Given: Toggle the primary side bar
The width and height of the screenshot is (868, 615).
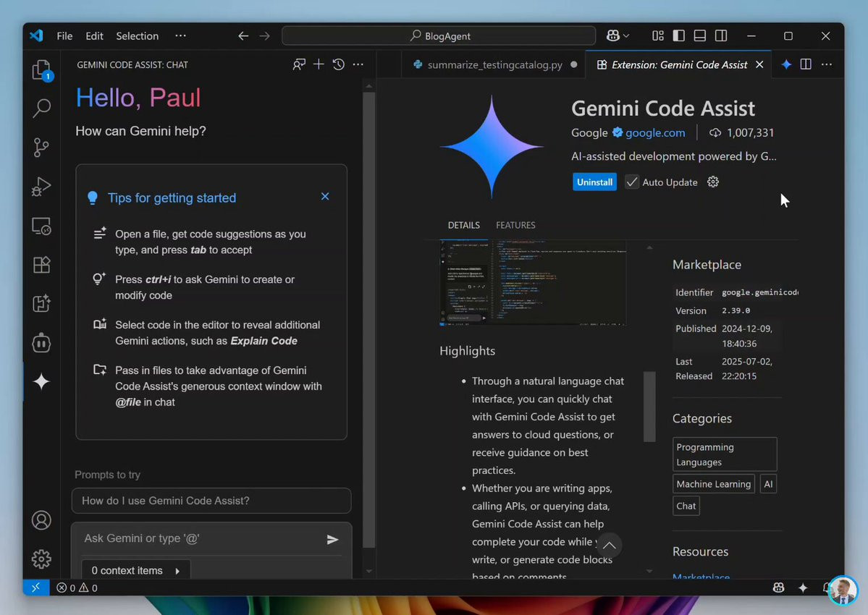Looking at the screenshot, I should click(x=678, y=36).
